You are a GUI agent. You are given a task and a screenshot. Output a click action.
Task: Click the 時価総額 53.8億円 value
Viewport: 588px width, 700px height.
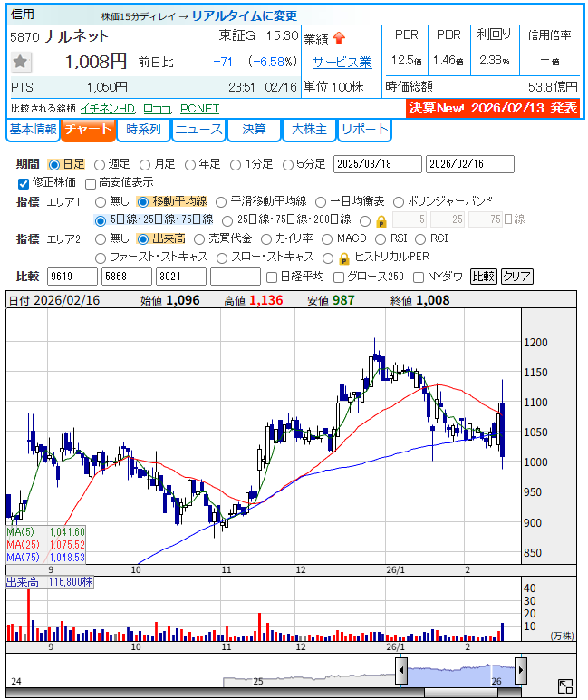[x=553, y=87]
